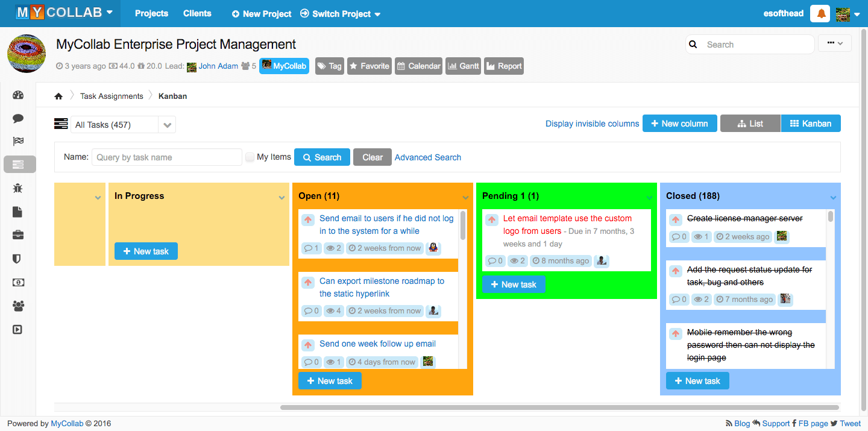The height and width of the screenshot is (431, 868).
Task: Click the MyCollab tag label button
Action: 283,66
